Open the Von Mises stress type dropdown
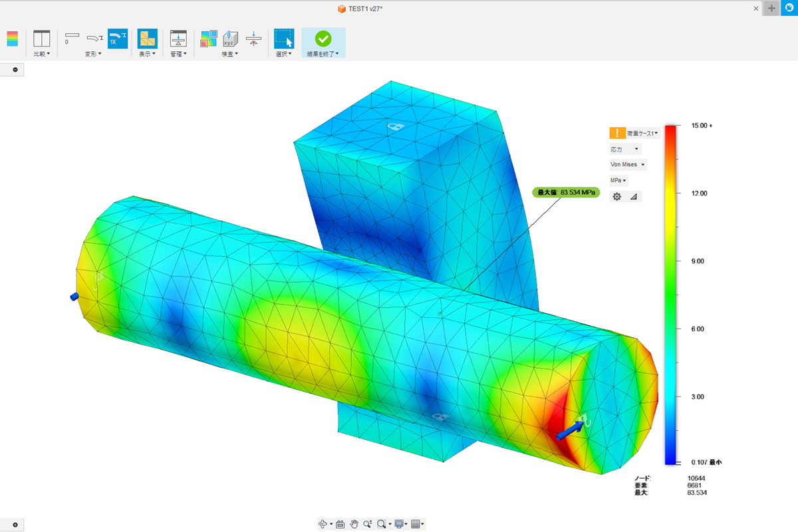The image size is (798, 532). click(x=628, y=164)
